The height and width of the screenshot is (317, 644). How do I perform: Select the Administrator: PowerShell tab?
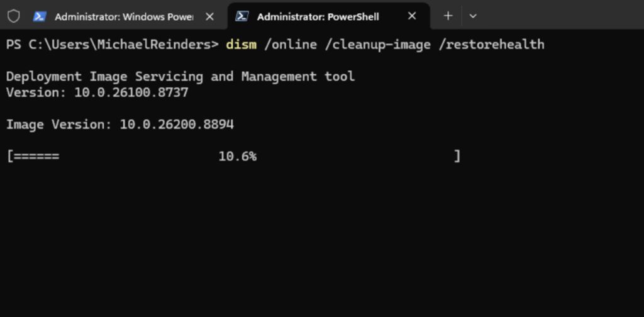coord(328,16)
